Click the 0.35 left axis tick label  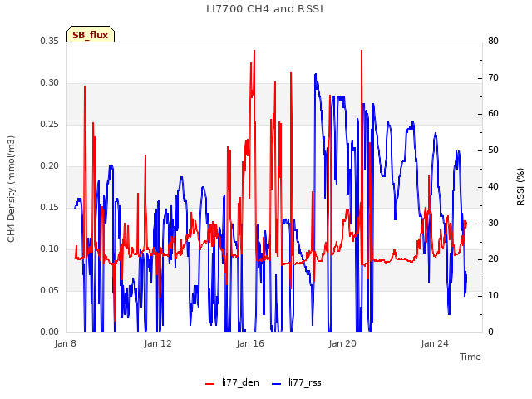pyautogui.click(x=50, y=42)
